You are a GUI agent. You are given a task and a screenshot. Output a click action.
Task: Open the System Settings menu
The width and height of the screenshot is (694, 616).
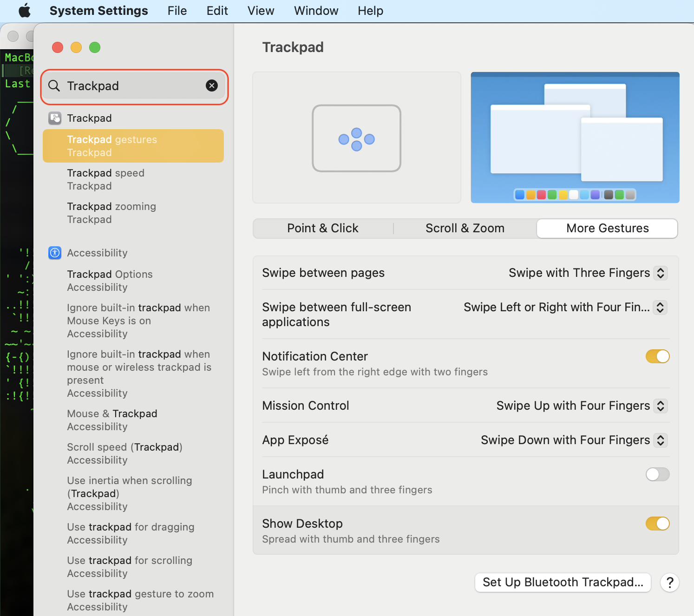point(99,11)
